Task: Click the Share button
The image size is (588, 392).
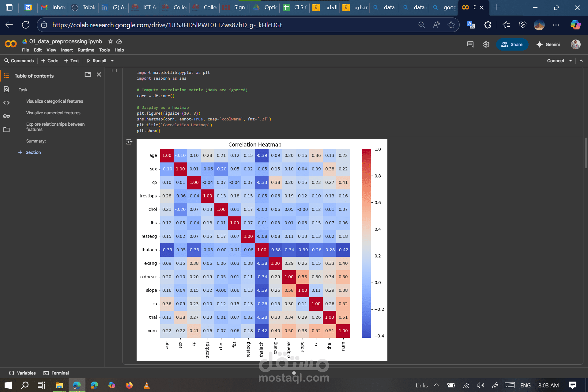Action: tap(512, 44)
